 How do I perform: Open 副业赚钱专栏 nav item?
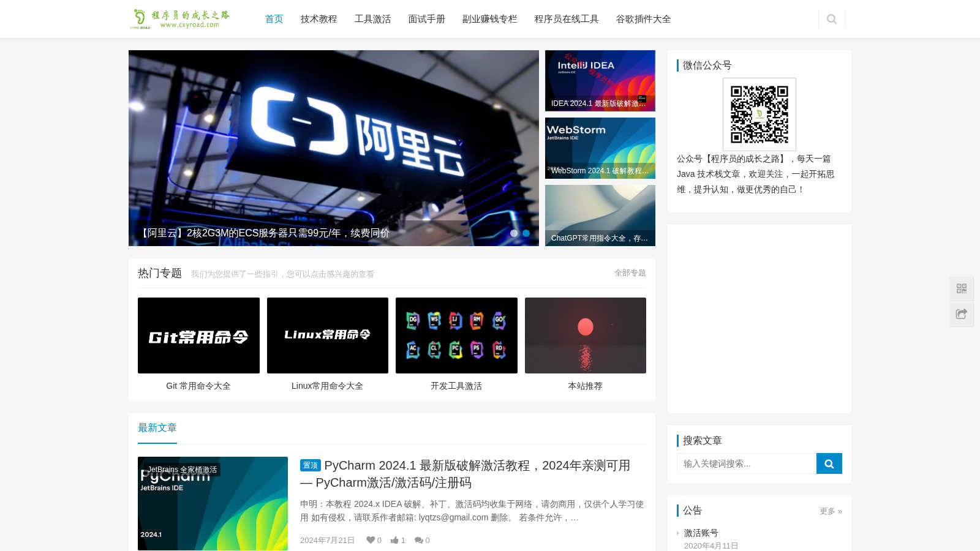pyautogui.click(x=489, y=19)
